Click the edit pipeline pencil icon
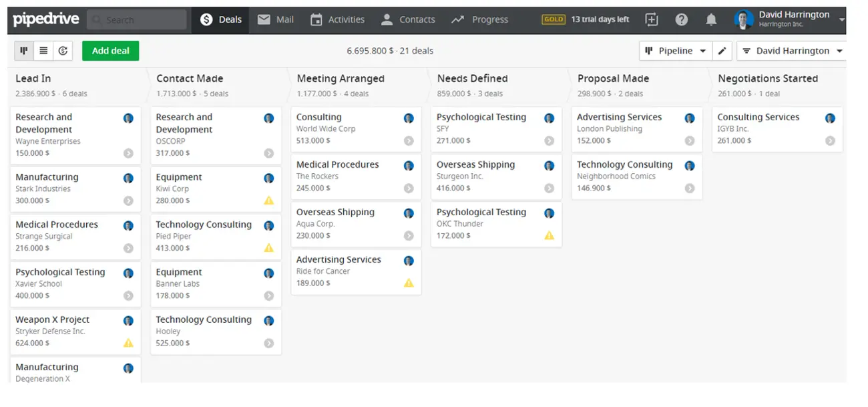This screenshot has height=407, width=868. [x=722, y=51]
